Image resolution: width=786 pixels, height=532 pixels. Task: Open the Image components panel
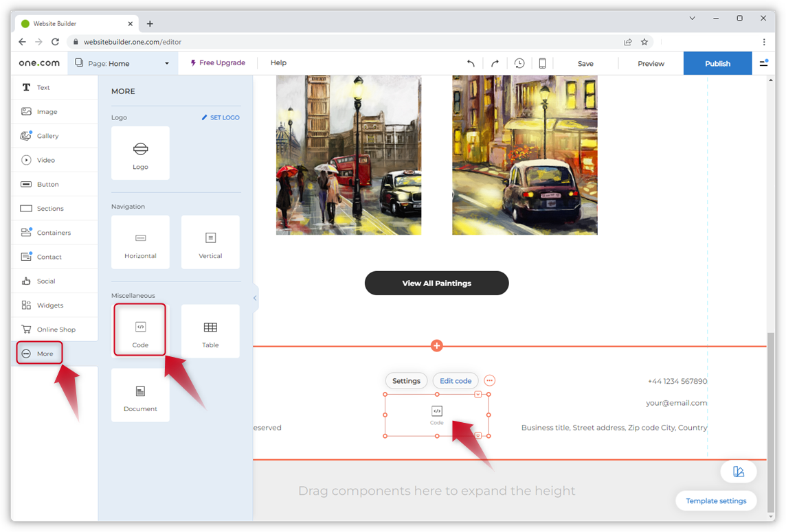click(x=54, y=112)
